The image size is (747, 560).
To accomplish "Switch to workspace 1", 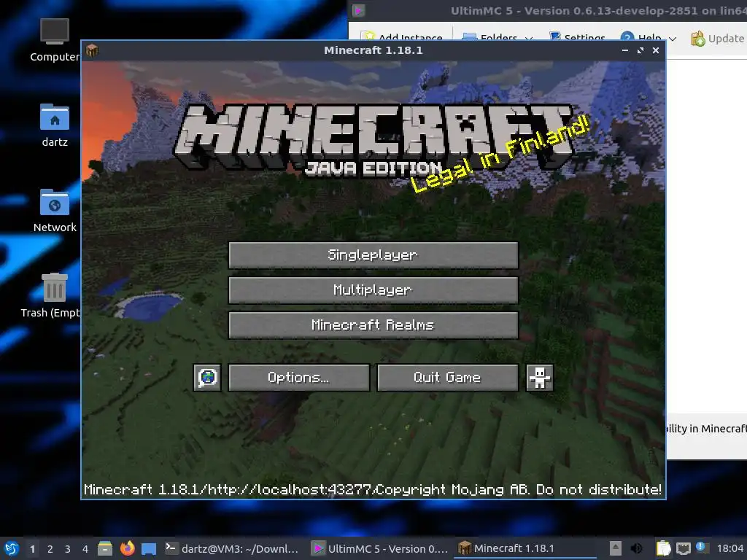I will (x=32, y=549).
